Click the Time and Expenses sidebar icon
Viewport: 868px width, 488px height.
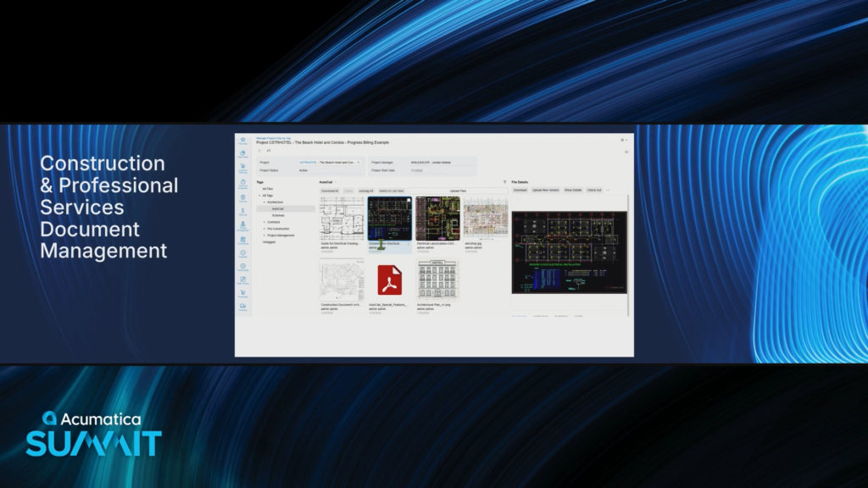(243, 182)
